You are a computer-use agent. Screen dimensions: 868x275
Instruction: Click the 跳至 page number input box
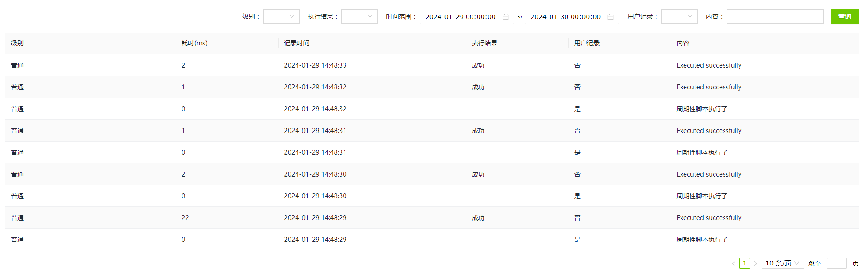point(836,263)
